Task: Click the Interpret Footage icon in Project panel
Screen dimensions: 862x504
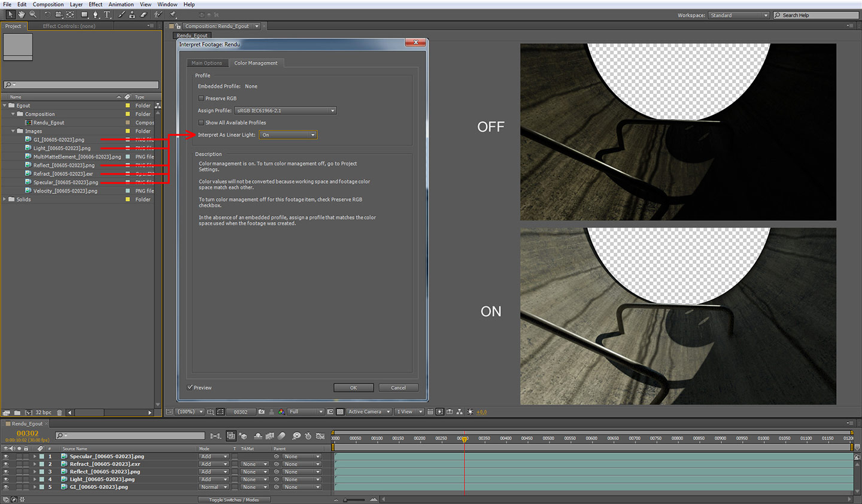Action: pos(6,412)
